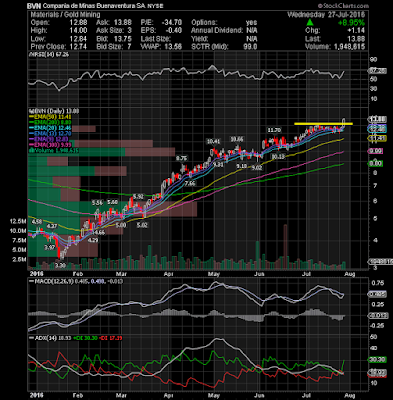Click the MACD histogram value tag -0.013

(378, 316)
